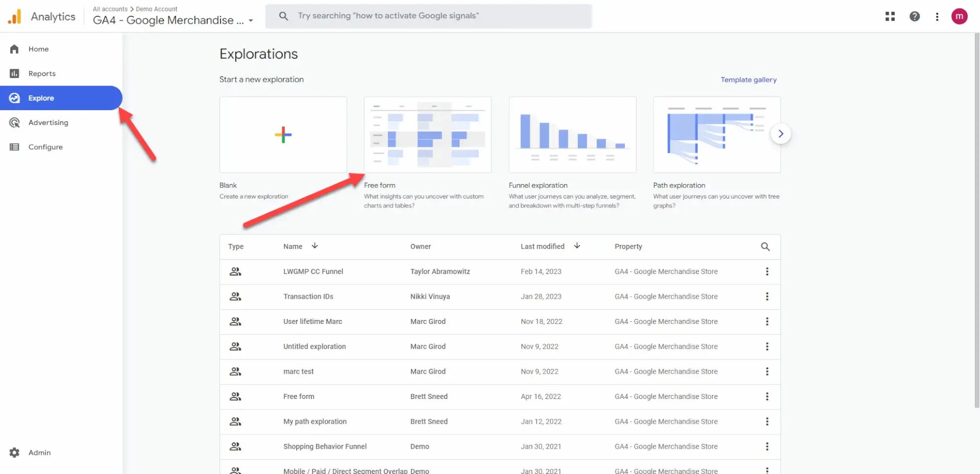Click the date Jan 12, 2022
The width and height of the screenshot is (980, 474).
click(x=541, y=422)
